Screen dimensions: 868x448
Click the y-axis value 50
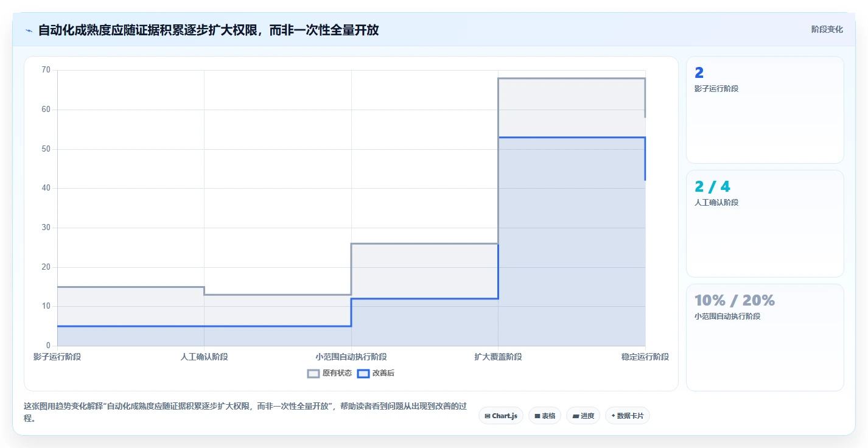(x=46, y=149)
